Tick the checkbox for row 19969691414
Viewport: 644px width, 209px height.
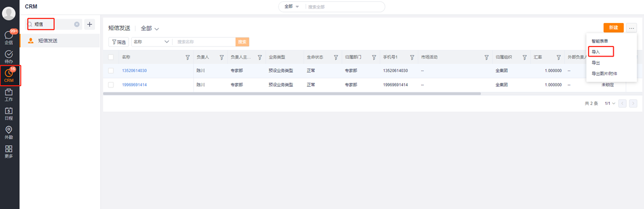tap(111, 85)
